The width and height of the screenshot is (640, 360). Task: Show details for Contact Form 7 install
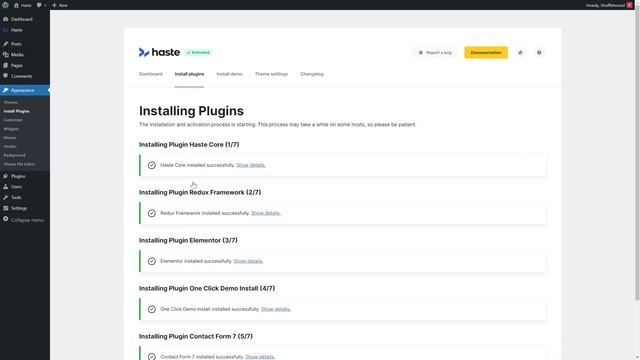click(x=260, y=357)
